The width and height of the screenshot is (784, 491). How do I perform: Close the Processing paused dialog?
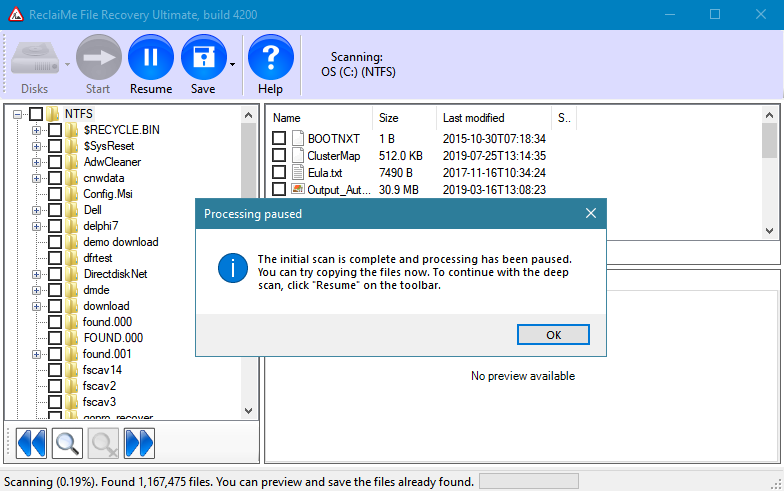pos(590,213)
